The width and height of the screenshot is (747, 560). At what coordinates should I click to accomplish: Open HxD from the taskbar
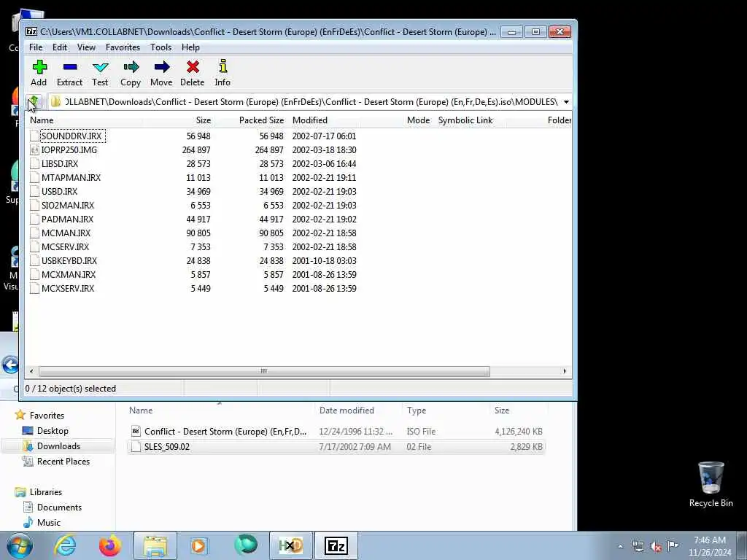point(290,545)
